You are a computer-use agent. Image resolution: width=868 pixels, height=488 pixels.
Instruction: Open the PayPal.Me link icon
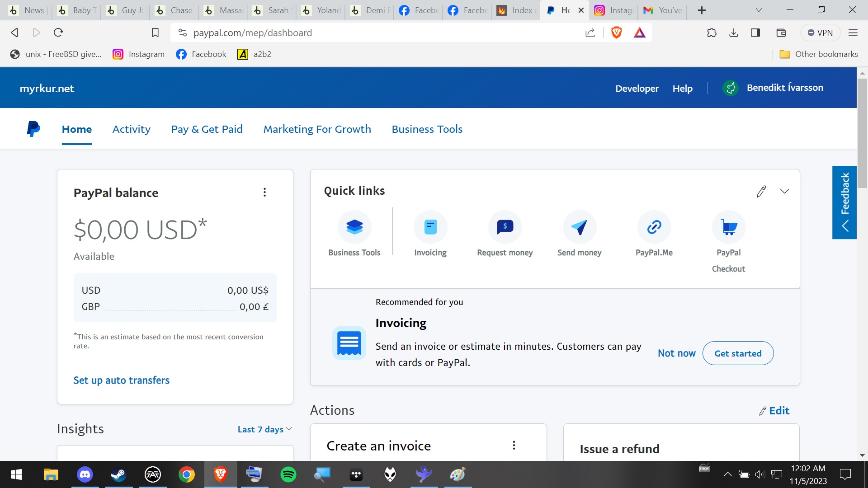[x=654, y=227]
